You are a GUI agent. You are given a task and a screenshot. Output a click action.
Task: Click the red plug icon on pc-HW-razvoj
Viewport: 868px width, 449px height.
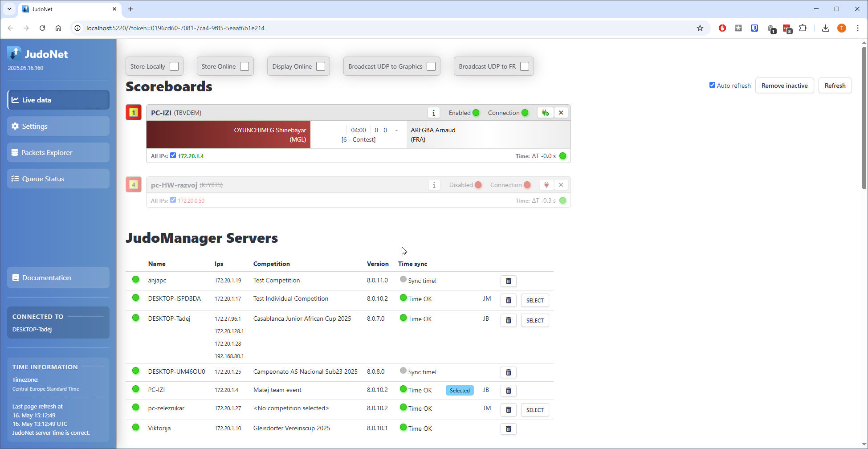(546, 185)
